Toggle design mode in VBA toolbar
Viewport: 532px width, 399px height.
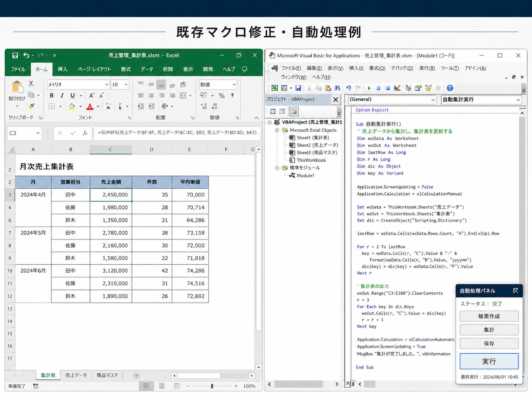coord(397,88)
